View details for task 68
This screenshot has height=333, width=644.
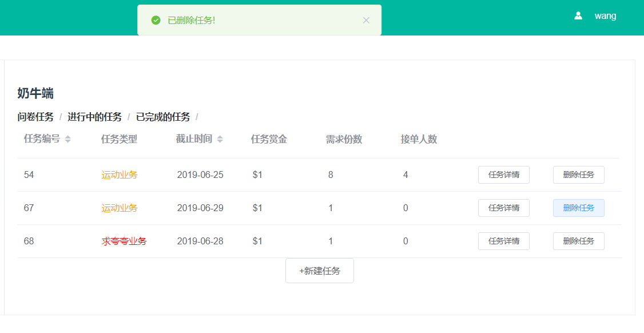503,241
